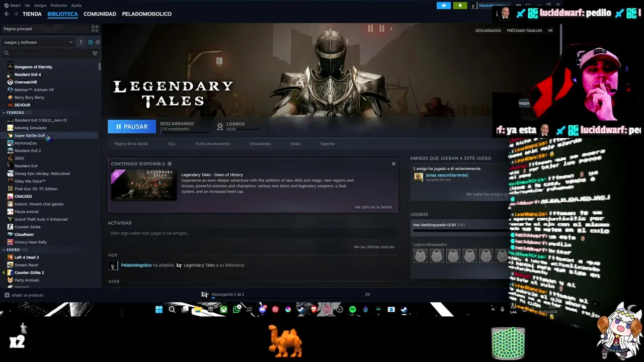The image size is (644, 362).
Task: Open the Juegos y Software dropdown
Action: tap(38, 42)
